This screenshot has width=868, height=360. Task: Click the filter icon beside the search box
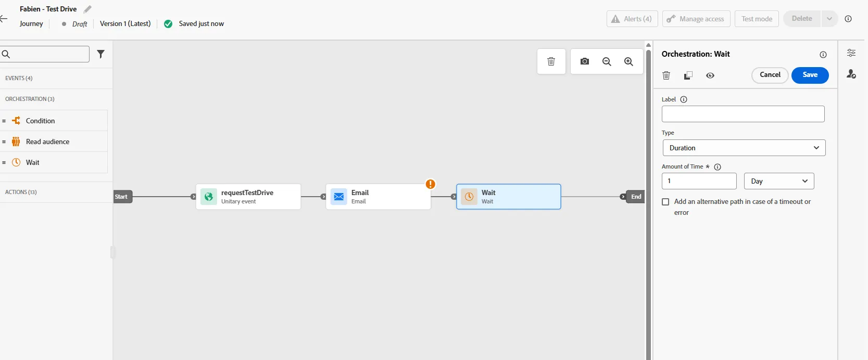101,54
